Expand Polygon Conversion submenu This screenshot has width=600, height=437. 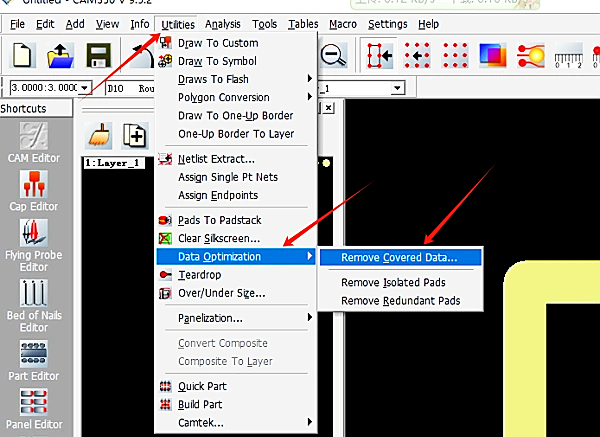pyautogui.click(x=236, y=97)
